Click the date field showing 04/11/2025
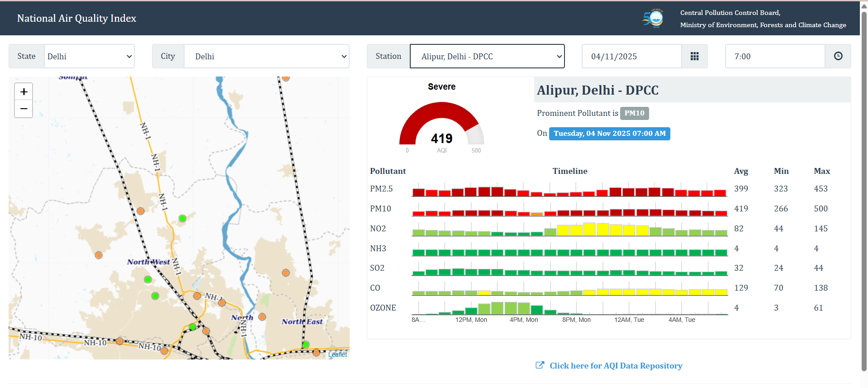Image resolution: width=868 pixels, height=388 pixels. 631,56
